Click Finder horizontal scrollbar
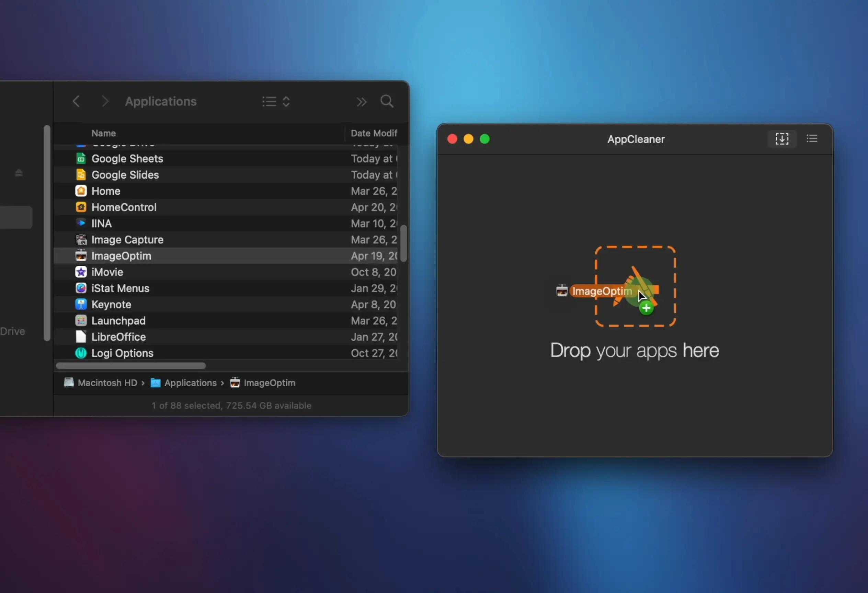This screenshot has width=868, height=593. (131, 366)
